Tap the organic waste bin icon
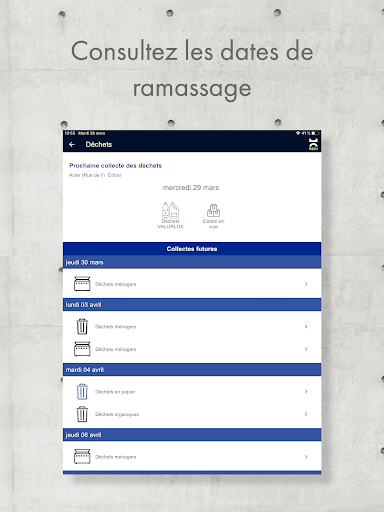Image resolution: width=384 pixels, height=512 pixels. [x=82, y=414]
